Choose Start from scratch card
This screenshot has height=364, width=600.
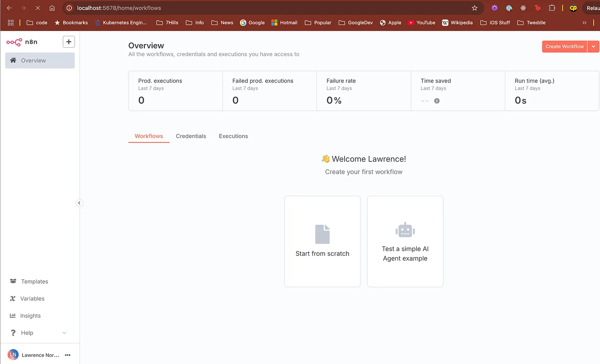click(322, 241)
